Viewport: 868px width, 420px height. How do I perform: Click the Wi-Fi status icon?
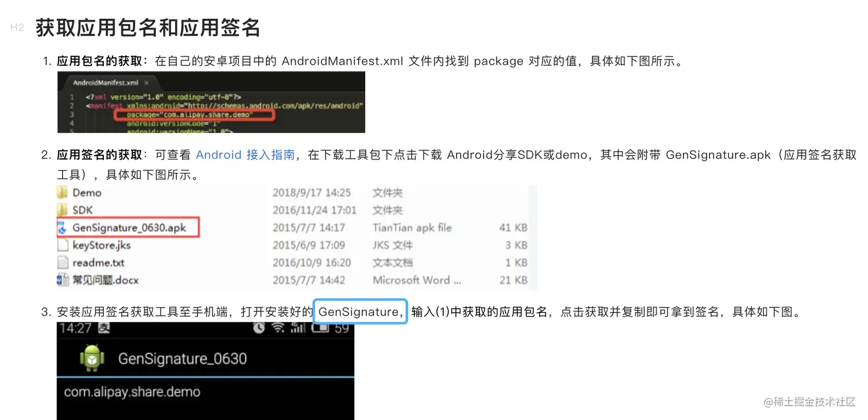pos(278,328)
